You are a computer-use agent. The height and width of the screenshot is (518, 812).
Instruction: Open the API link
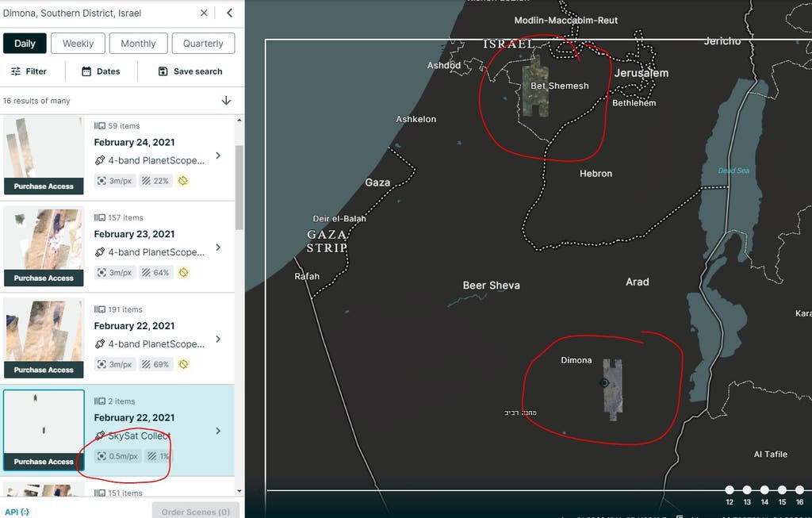pyautogui.click(x=17, y=512)
